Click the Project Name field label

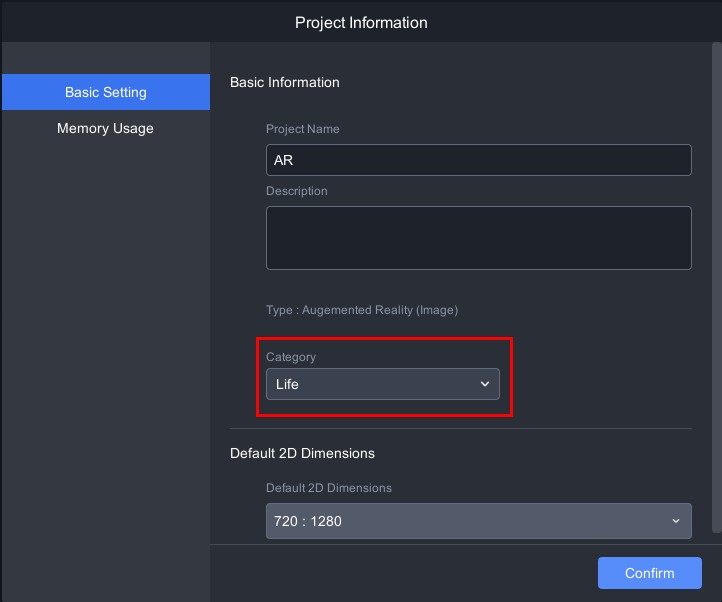[302, 129]
